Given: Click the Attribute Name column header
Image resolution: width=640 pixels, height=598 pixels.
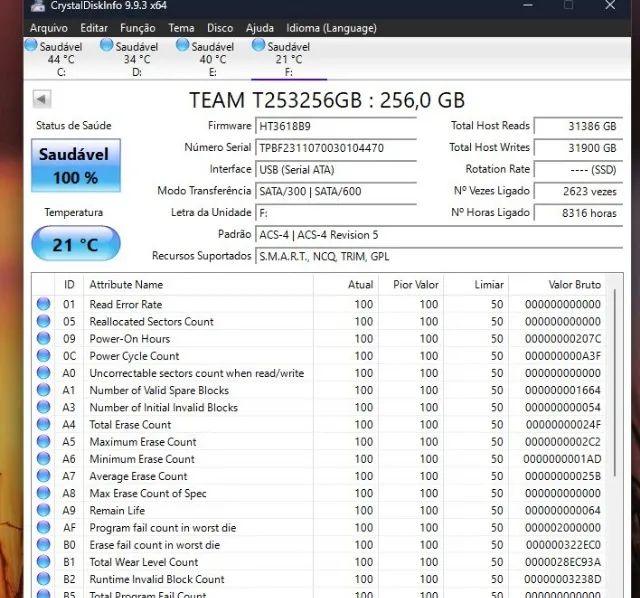Looking at the screenshot, I should point(198,285).
